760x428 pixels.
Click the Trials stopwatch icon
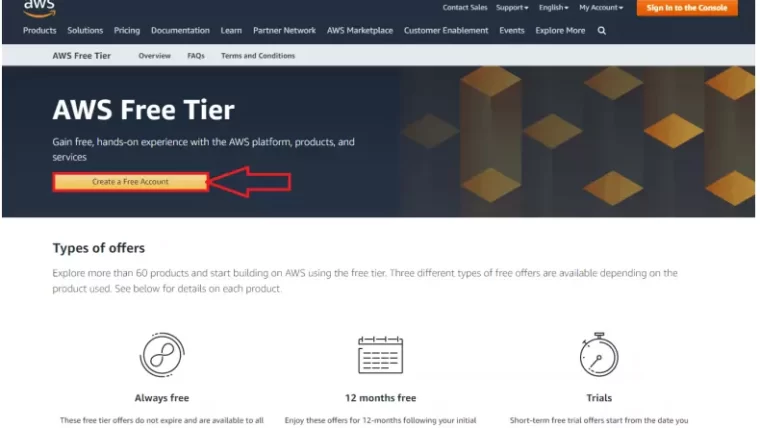point(599,354)
